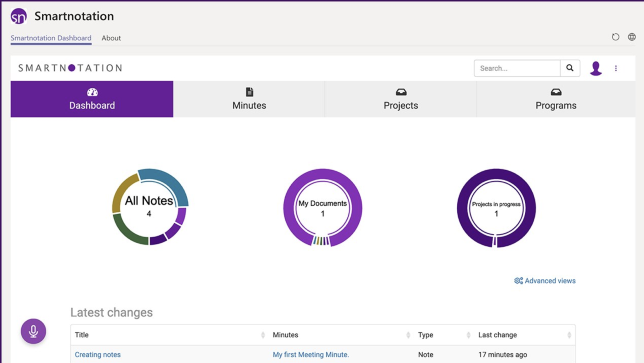Open the globe language icon

(x=631, y=37)
